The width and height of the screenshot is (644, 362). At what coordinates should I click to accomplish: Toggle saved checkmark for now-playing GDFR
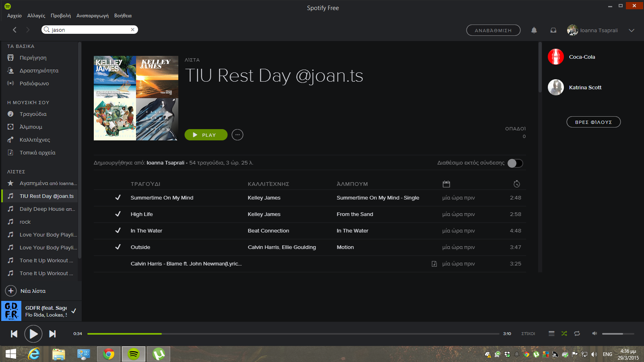[x=74, y=311]
